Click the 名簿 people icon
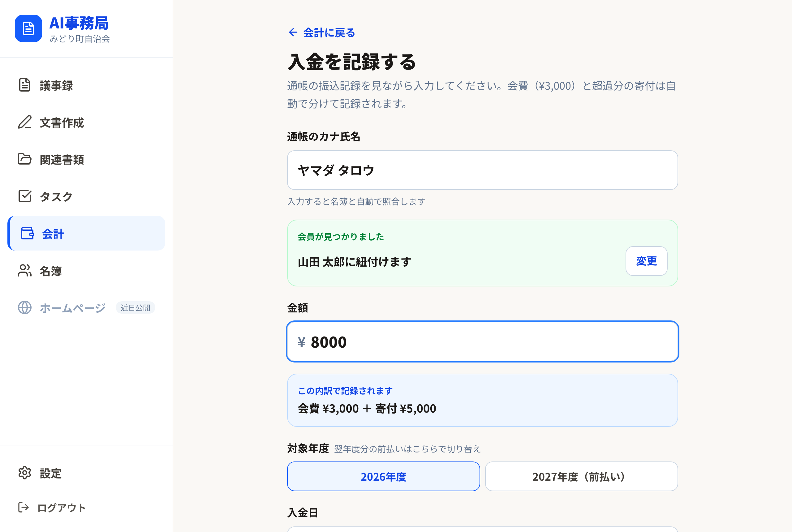The image size is (792, 532). pos(25,270)
